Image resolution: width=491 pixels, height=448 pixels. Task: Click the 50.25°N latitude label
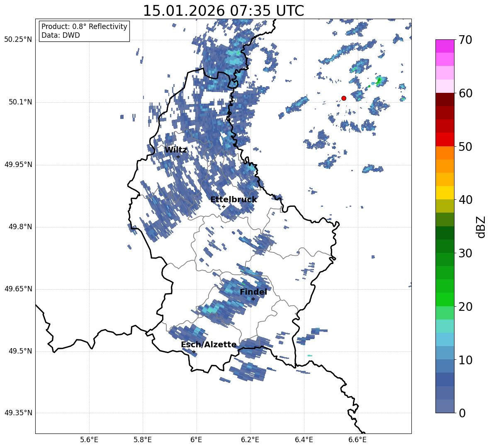[x=18, y=40]
